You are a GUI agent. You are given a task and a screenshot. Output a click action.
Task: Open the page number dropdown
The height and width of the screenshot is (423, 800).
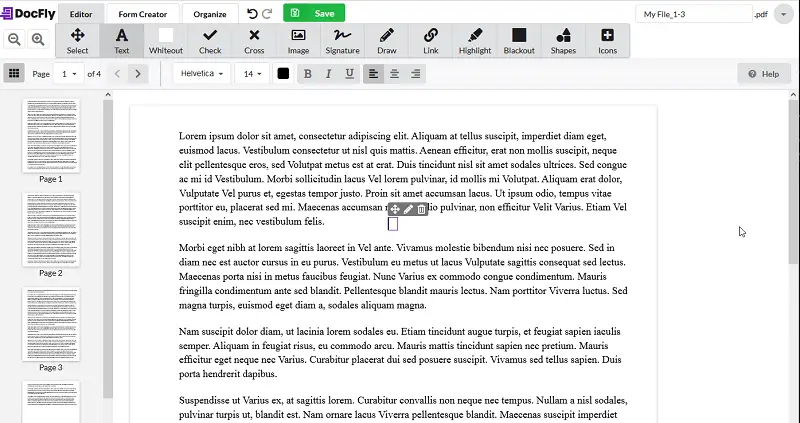tap(69, 74)
